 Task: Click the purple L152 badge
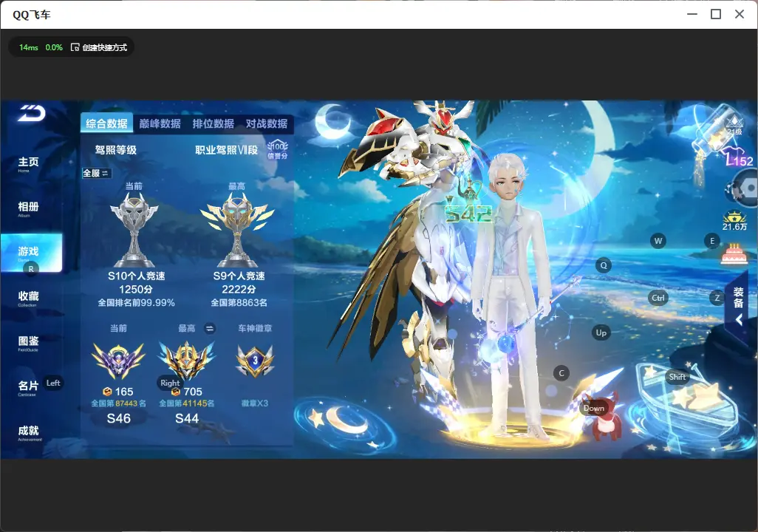coord(740,160)
